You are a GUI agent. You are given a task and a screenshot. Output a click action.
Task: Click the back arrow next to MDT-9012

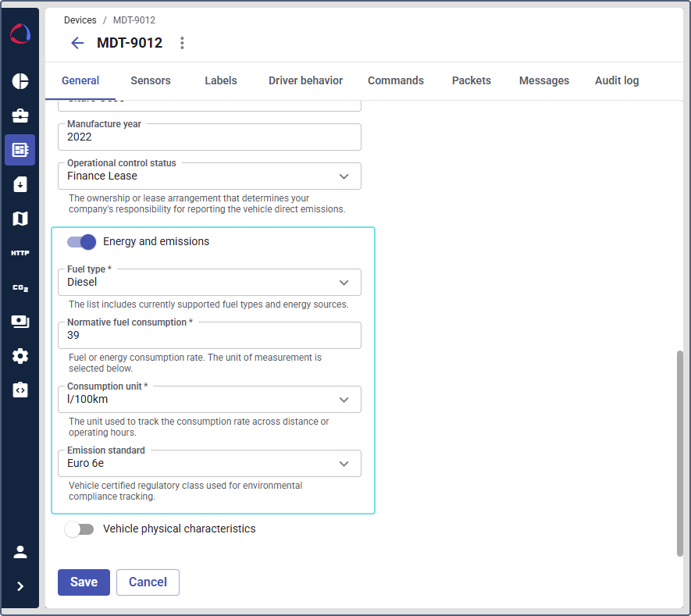click(77, 43)
